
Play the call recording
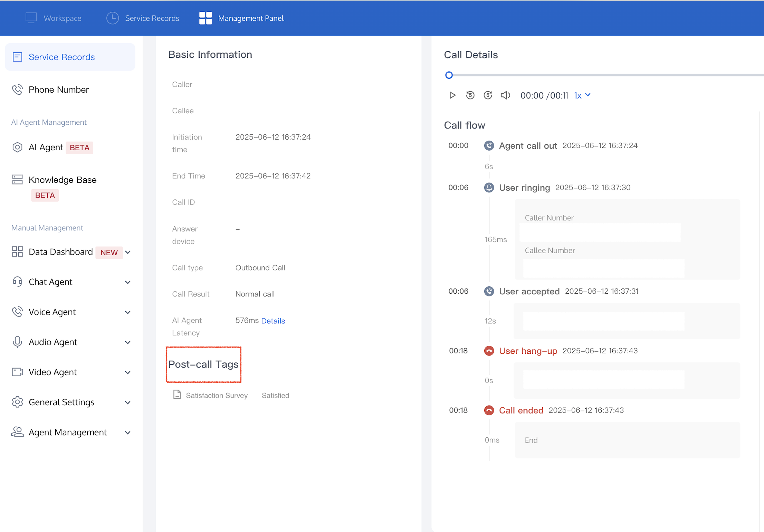click(x=452, y=95)
